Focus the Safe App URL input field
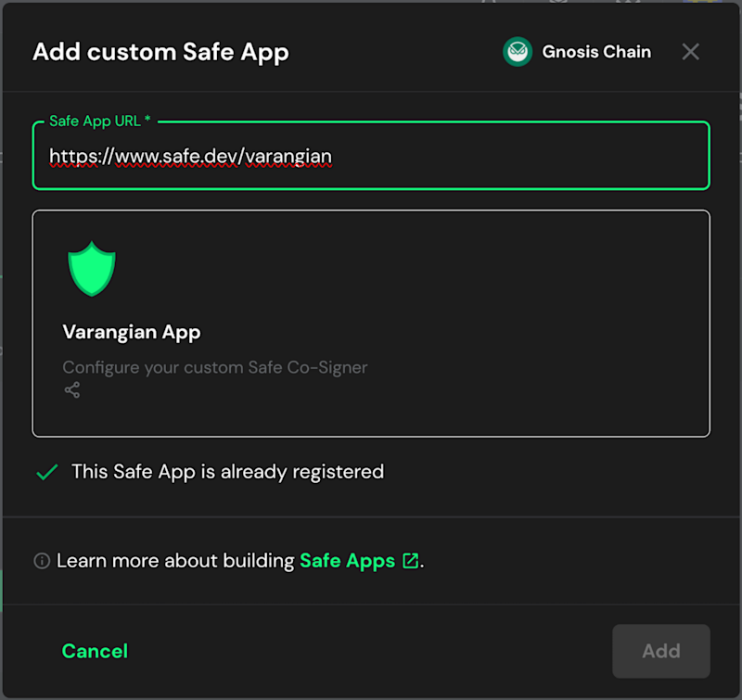This screenshot has height=700, width=742. click(371, 156)
